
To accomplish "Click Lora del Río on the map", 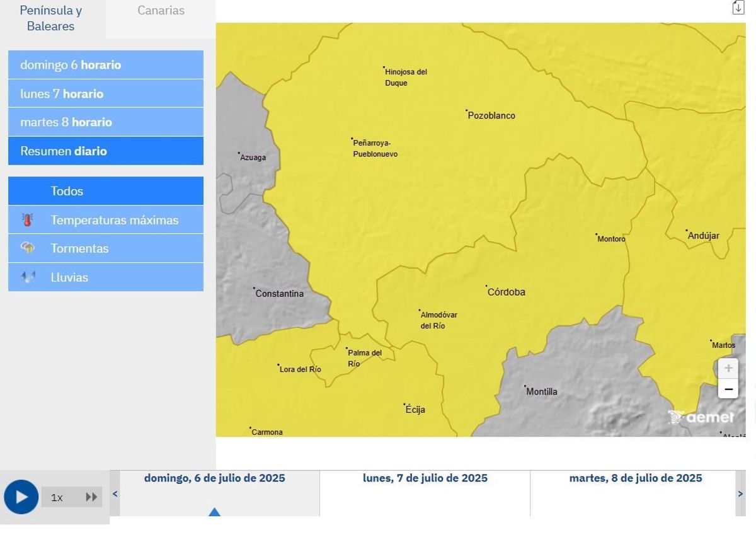I will click(x=300, y=369).
